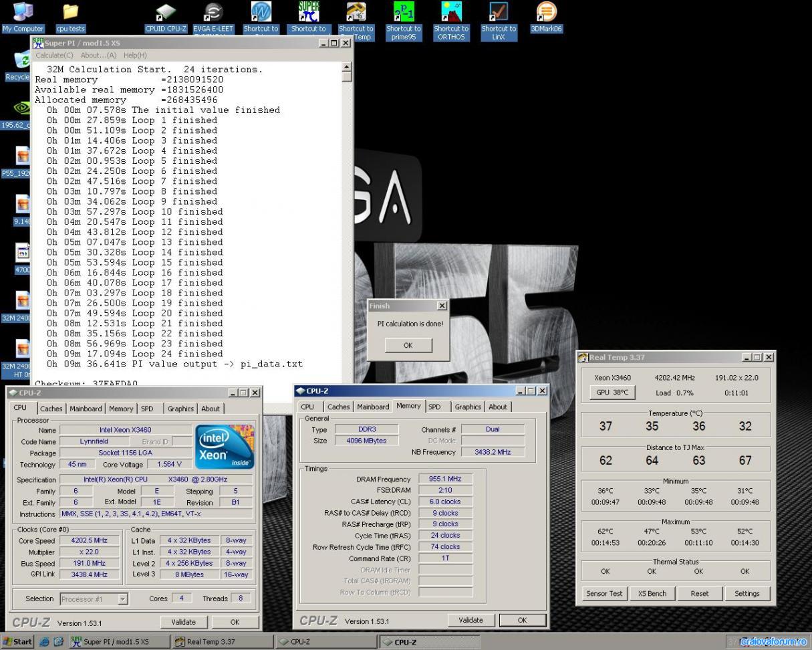
Task: Open Real Temp Settings
Action: pyautogui.click(x=747, y=593)
